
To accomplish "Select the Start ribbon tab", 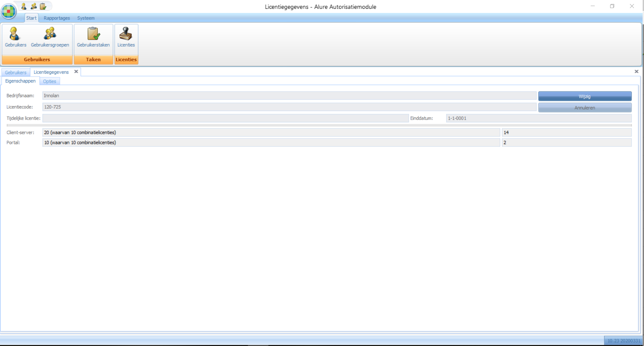I will coord(31,18).
